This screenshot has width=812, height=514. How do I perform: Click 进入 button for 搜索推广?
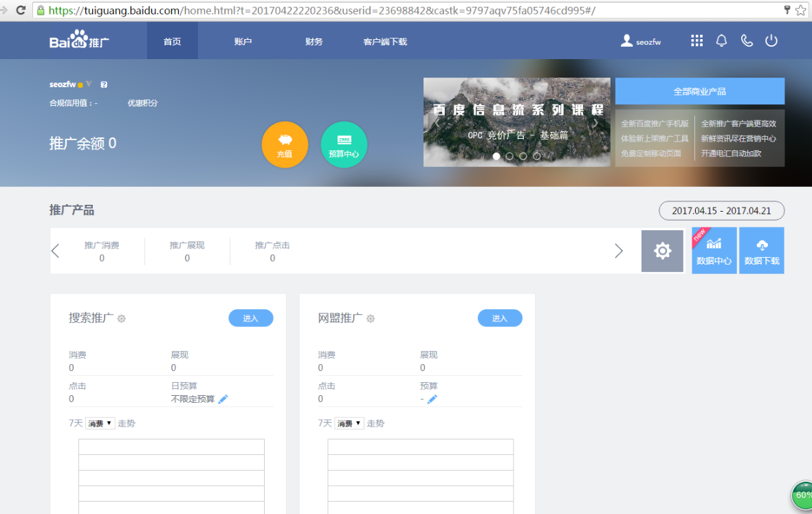pyautogui.click(x=251, y=318)
